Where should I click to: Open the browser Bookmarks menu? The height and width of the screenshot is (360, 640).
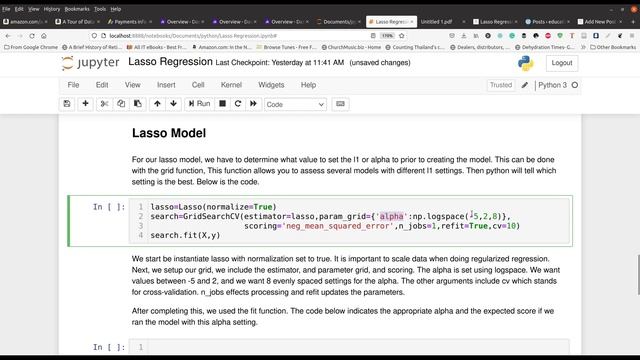pyautogui.click(x=77, y=9)
